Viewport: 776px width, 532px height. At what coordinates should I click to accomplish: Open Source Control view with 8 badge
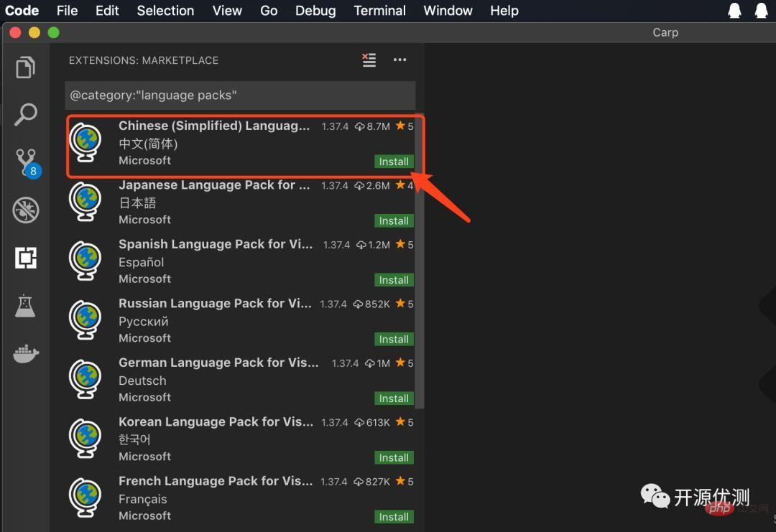tap(28, 163)
